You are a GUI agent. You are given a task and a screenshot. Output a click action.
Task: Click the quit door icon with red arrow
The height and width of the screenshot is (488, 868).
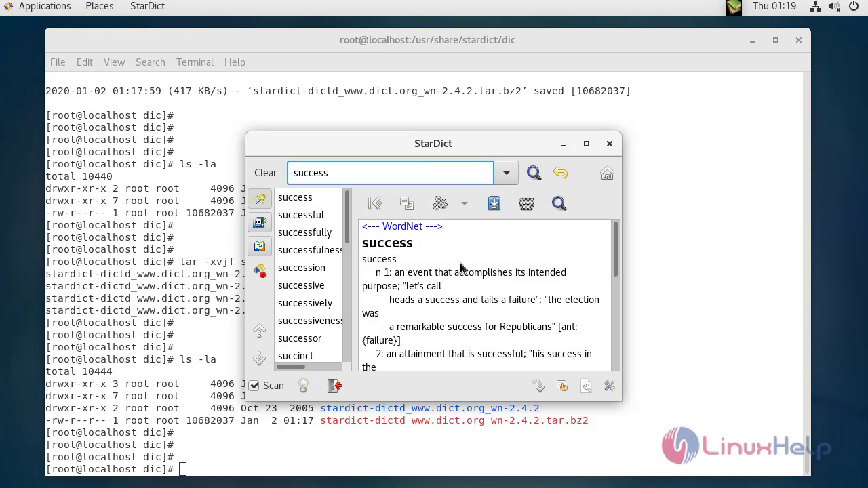pos(335,386)
